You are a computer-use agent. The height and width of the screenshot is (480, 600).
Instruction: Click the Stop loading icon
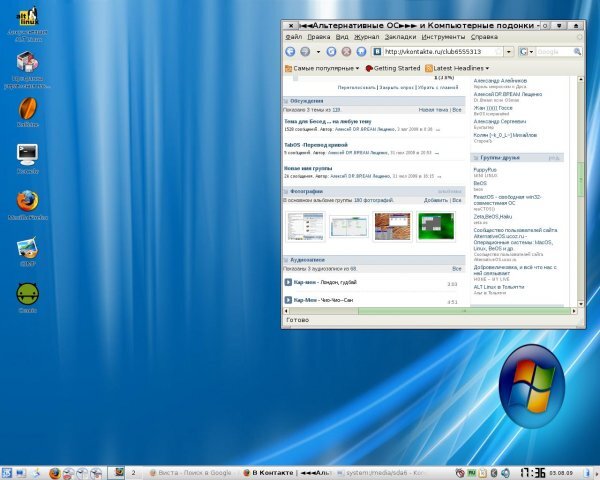[x=347, y=51]
